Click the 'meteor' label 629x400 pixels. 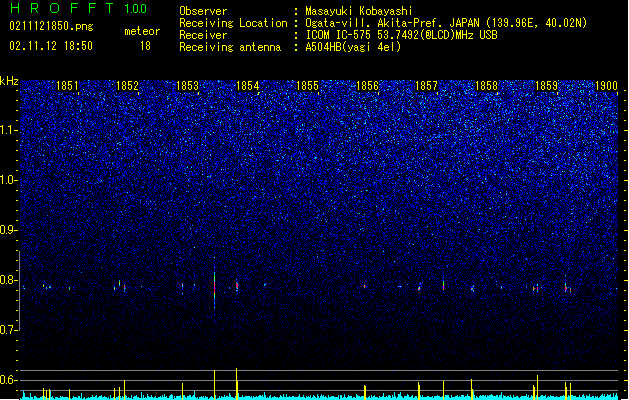coord(142,31)
